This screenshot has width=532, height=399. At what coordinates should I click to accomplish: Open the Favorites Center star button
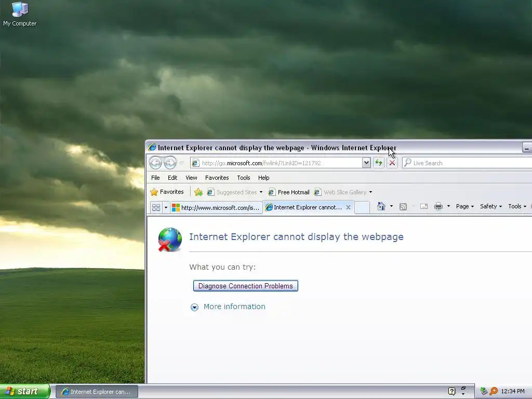167,192
